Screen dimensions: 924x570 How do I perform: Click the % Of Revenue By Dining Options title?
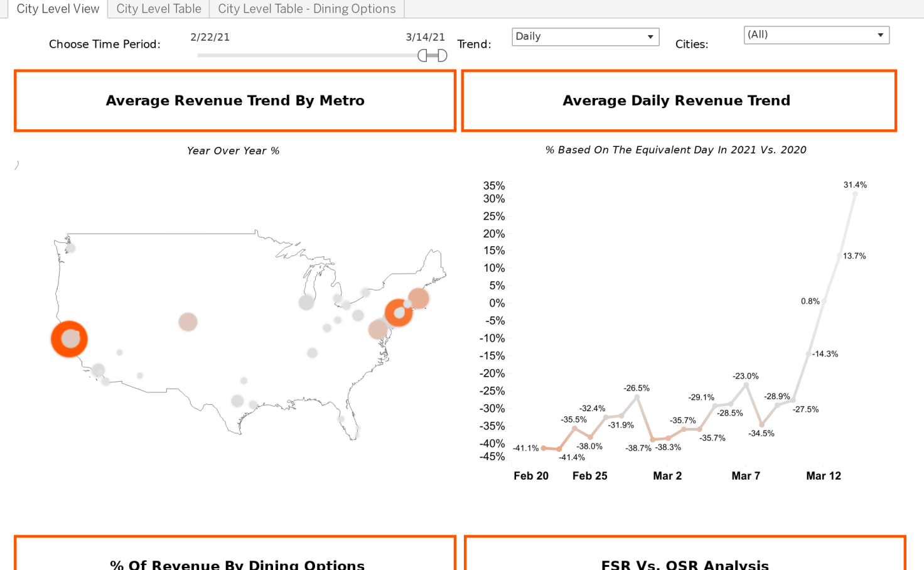[237, 564]
